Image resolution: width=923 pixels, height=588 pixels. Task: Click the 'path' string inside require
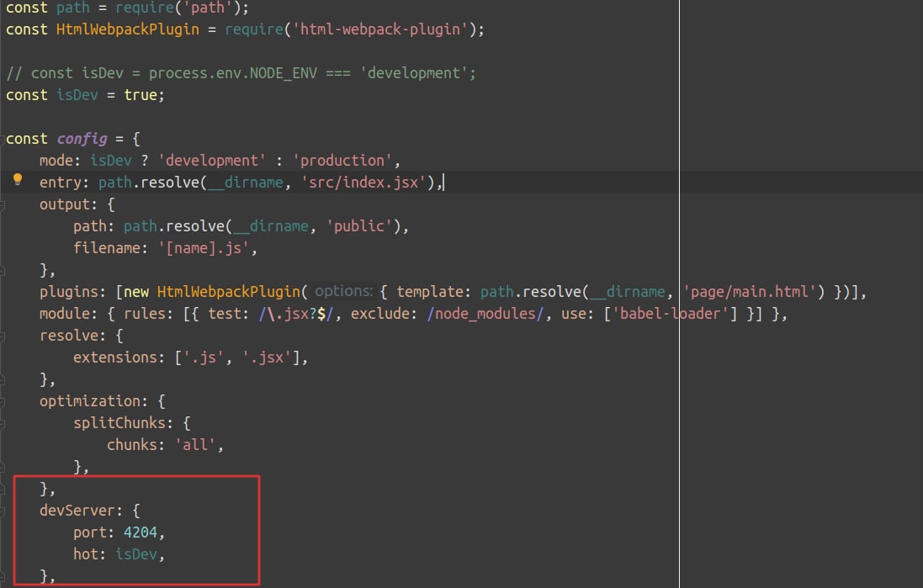(208, 8)
